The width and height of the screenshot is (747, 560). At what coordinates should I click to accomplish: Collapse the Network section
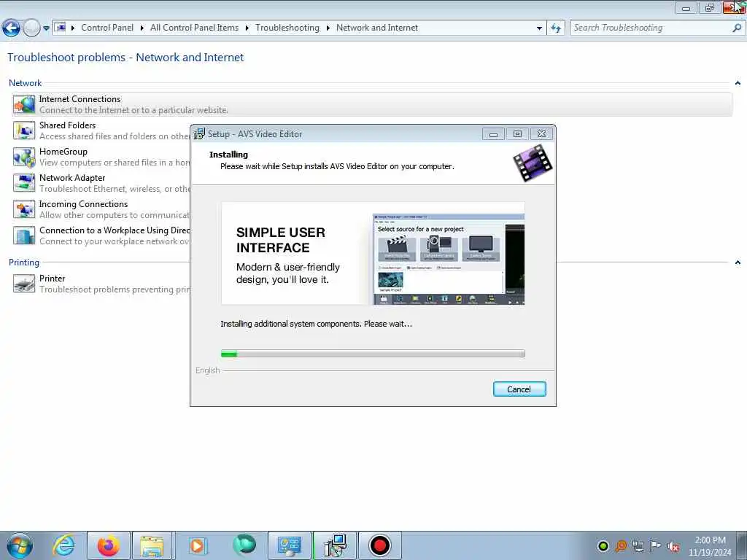738,83
